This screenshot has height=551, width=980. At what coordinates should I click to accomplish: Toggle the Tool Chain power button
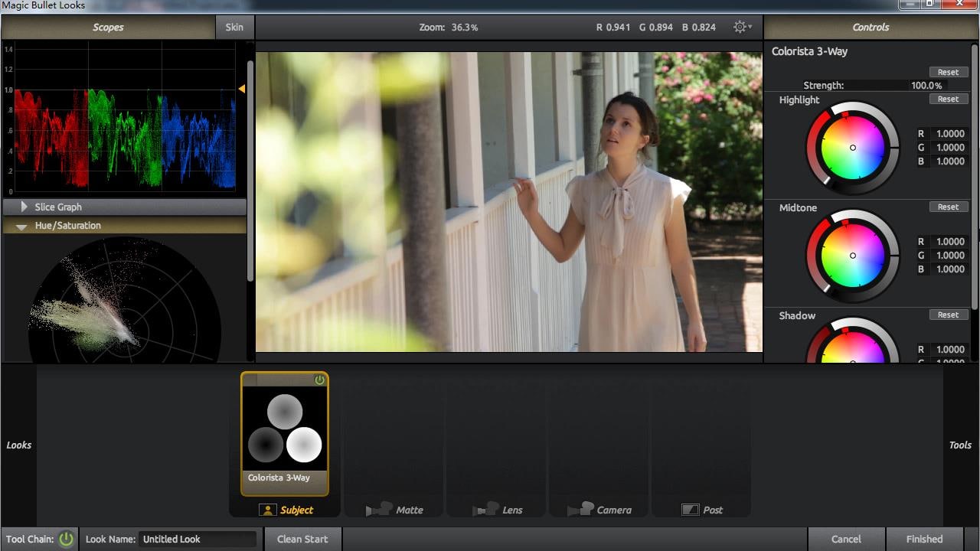tap(66, 539)
